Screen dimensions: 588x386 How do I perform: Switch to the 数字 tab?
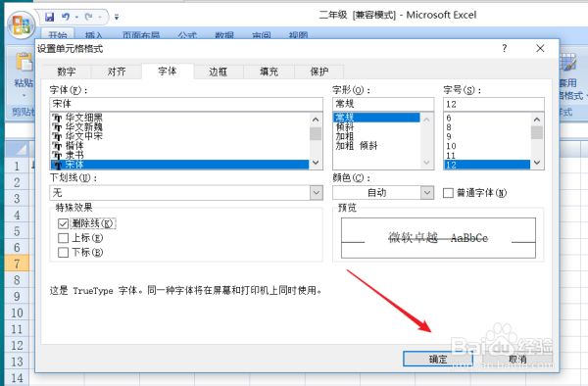[67, 72]
